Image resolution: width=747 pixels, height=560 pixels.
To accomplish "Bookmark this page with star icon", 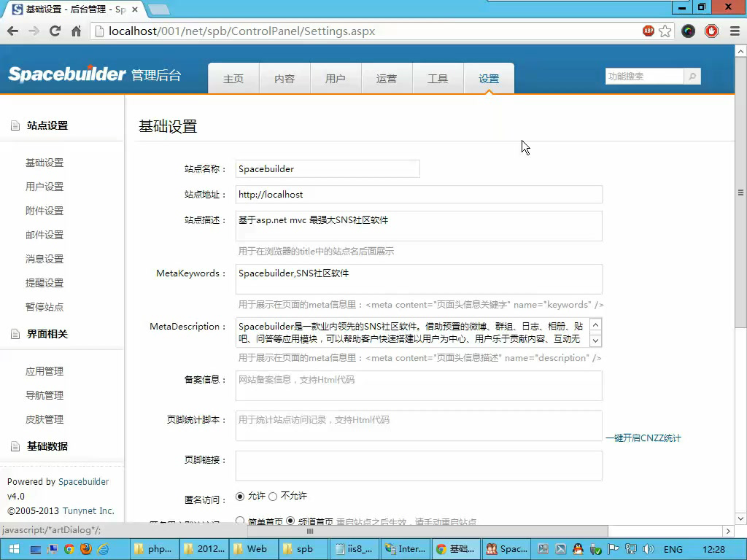I will (x=665, y=31).
